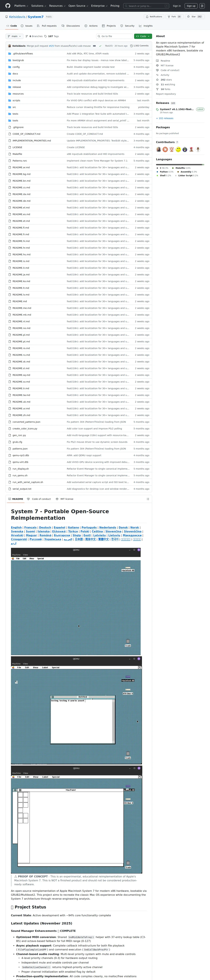
Task: Open the readme outline menu icon
Action: (148, 499)
